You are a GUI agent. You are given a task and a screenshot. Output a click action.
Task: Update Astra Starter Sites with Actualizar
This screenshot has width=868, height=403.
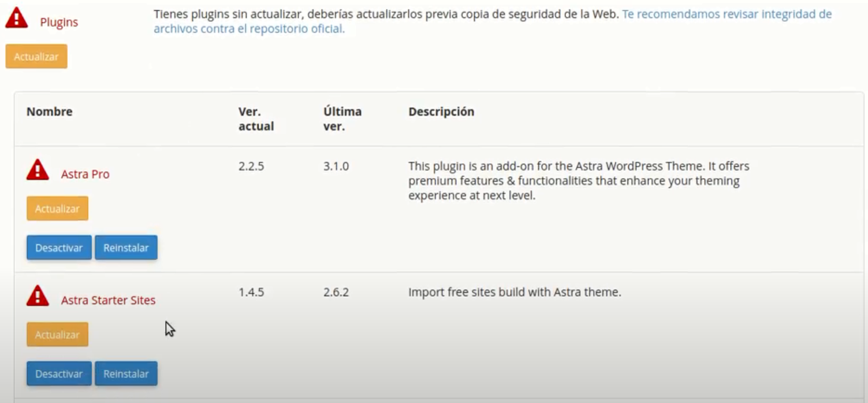point(57,335)
